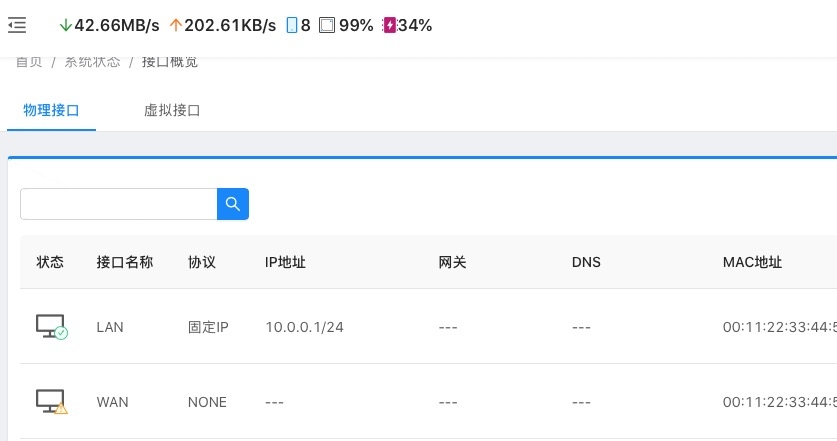Click the 99% memory usage icon
This screenshot has width=837, height=441.
tap(326, 26)
